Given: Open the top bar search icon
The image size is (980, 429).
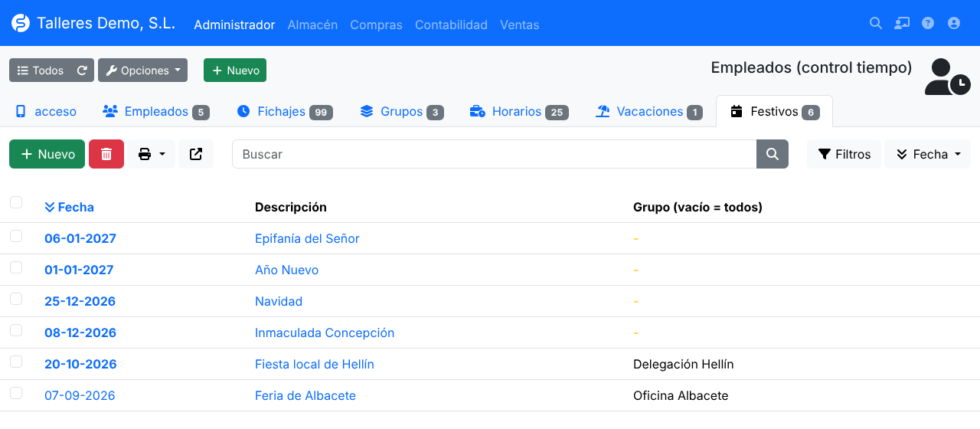Looking at the screenshot, I should (876, 24).
